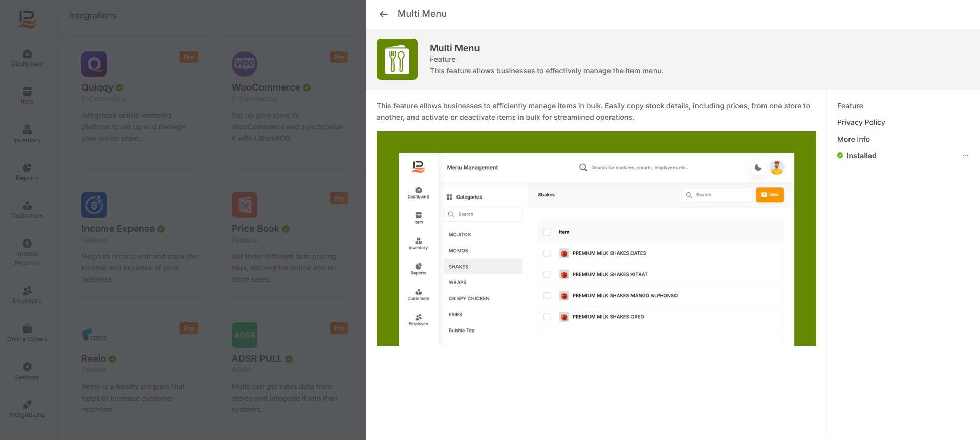This screenshot has width=980, height=440.
Task: Go to Item in the sidebar
Action: pos(27,96)
